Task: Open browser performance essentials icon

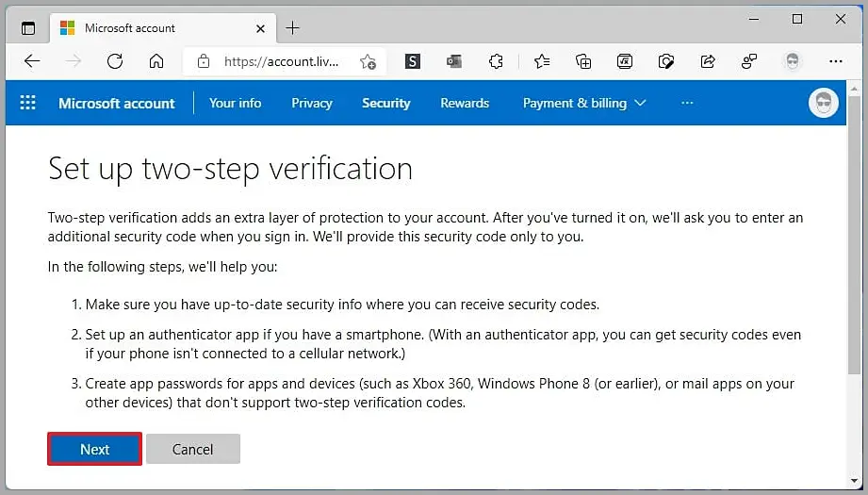Action: pyautogui.click(x=666, y=61)
